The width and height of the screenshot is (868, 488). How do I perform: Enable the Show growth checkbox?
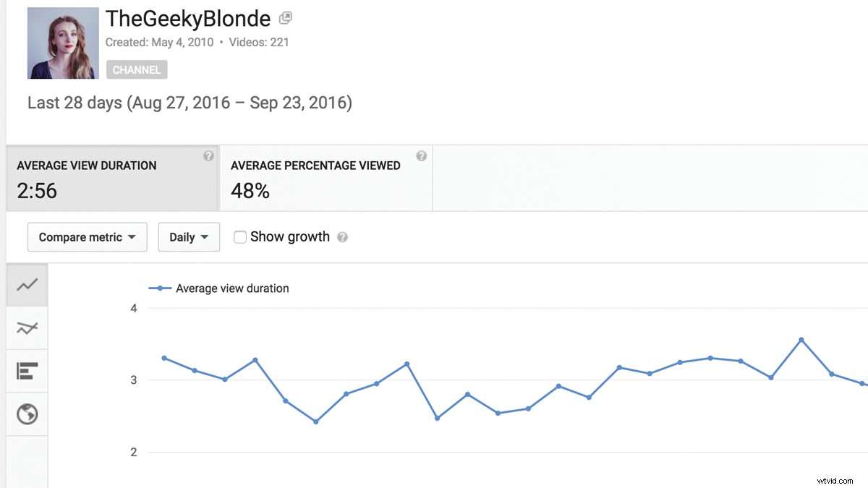[239, 236]
